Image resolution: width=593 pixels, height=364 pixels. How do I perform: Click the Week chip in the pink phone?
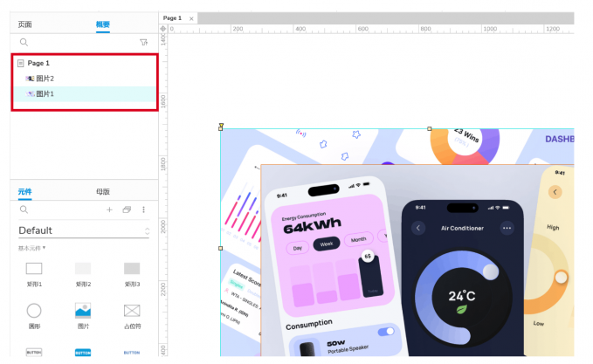coord(327,244)
